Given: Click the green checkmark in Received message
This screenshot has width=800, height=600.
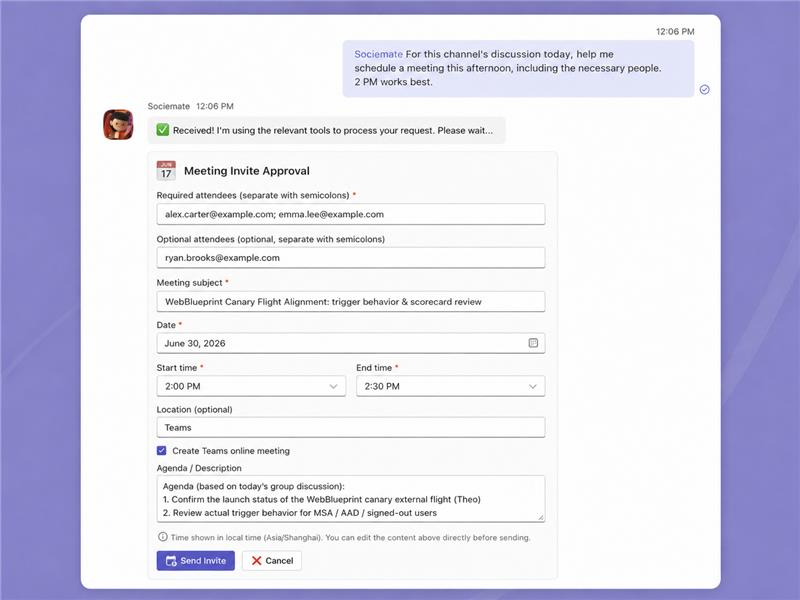Looking at the screenshot, I should 163,130.
